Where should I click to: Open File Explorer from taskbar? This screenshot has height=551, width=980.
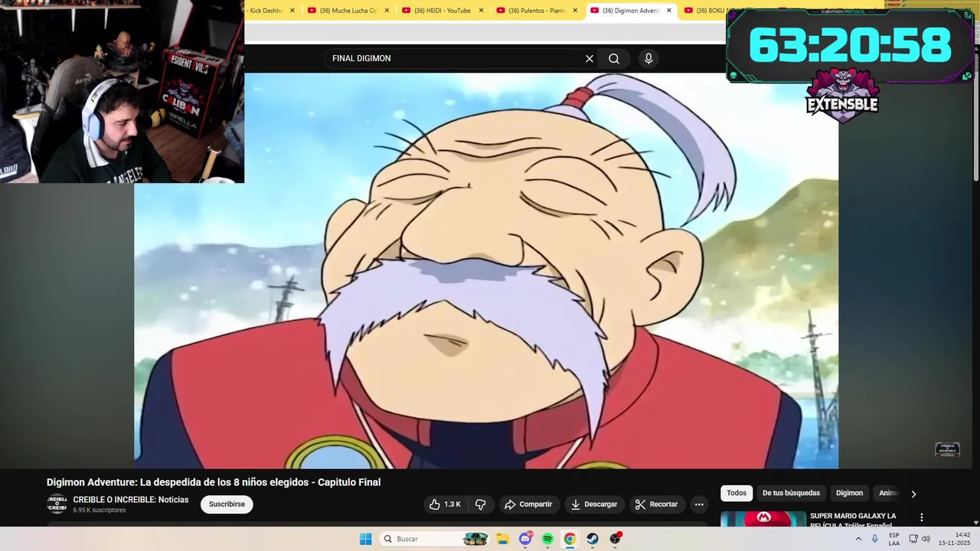[503, 539]
